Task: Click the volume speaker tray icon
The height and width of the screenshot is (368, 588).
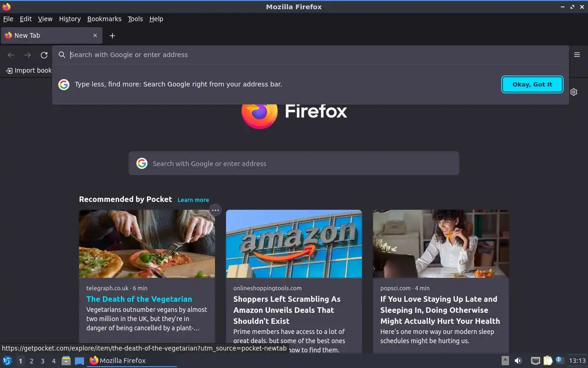Action: [518, 361]
